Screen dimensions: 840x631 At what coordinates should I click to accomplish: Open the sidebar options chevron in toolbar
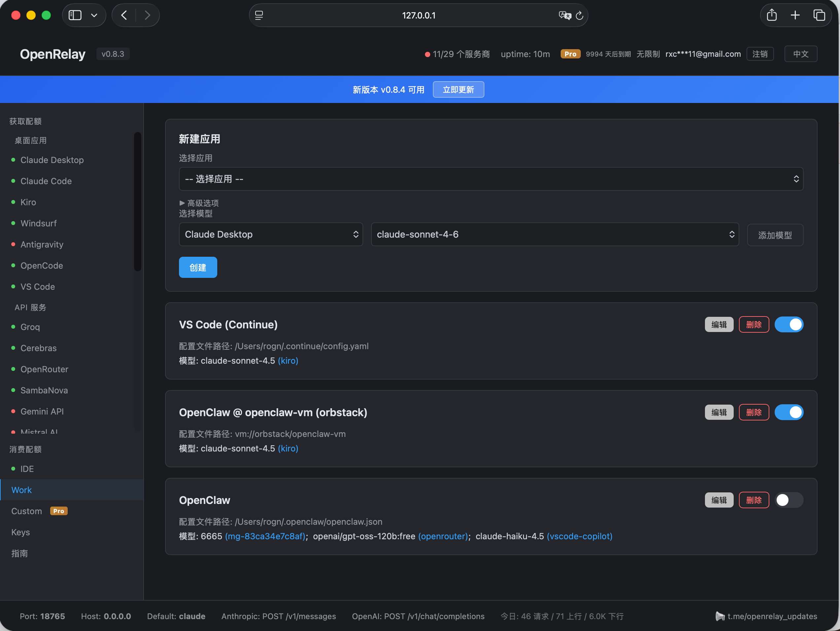(x=94, y=15)
